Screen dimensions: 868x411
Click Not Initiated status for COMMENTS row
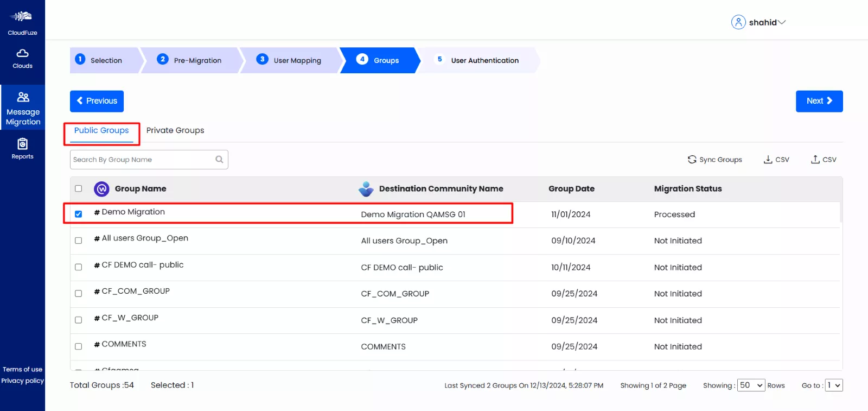[x=678, y=346]
